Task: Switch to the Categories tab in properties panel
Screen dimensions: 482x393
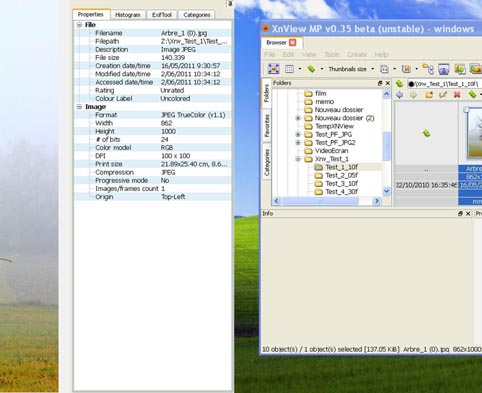Action: pos(197,15)
